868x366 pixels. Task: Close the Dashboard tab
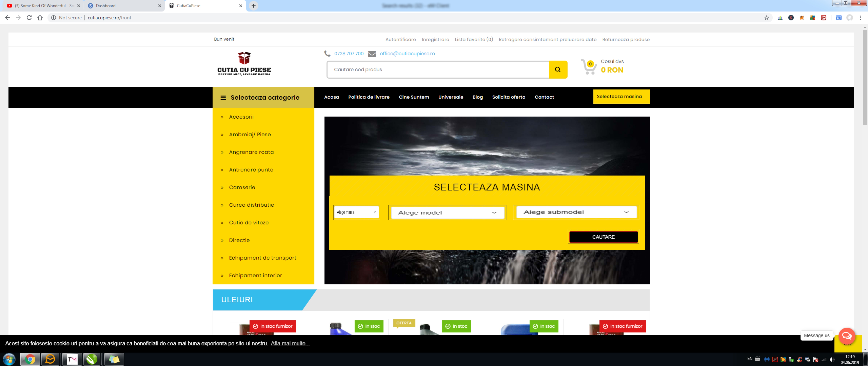click(x=160, y=6)
